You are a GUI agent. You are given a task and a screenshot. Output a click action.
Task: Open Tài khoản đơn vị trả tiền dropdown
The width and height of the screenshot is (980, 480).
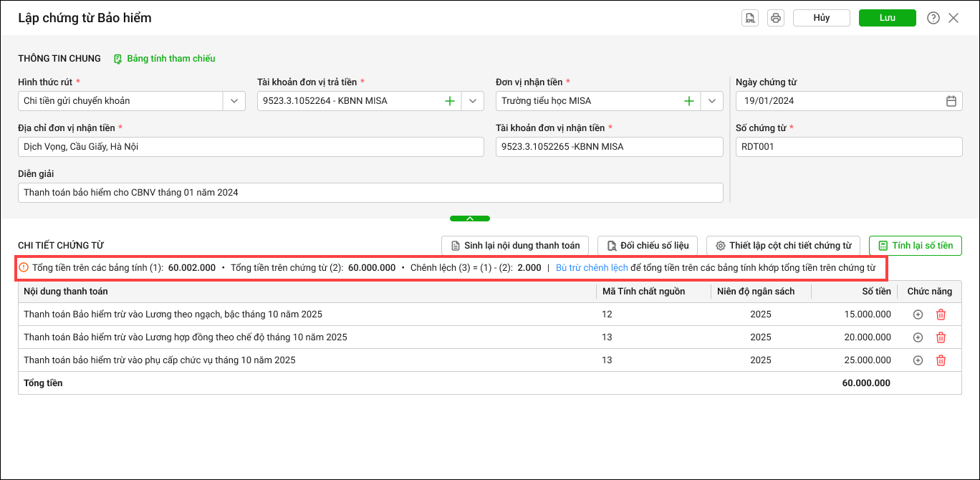point(473,101)
